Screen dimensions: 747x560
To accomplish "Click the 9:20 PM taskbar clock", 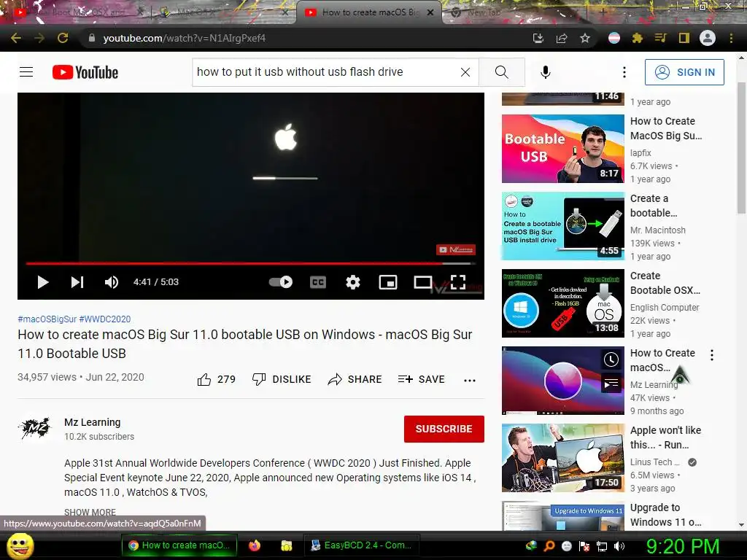I will 682,546.
